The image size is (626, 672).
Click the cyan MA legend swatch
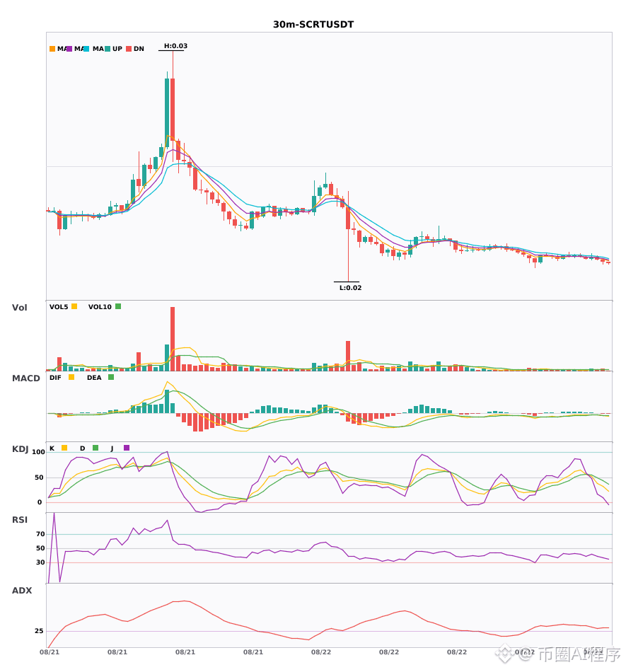86,49
